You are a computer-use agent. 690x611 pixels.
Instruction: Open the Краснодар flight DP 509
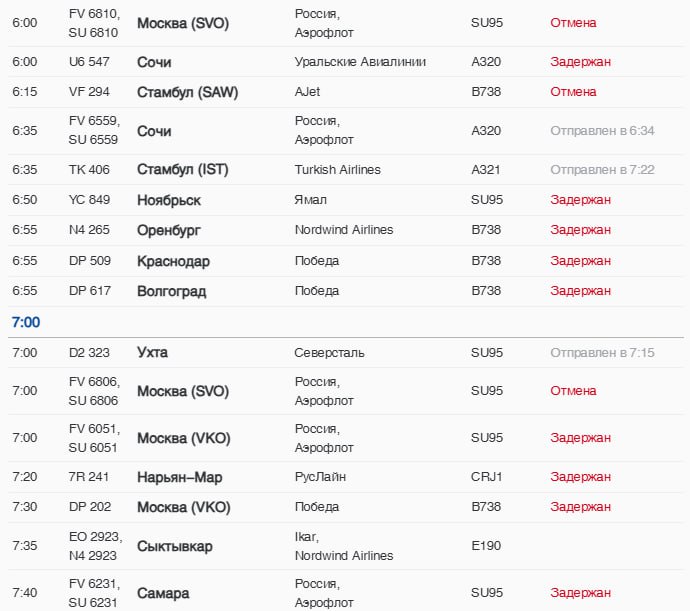pos(173,261)
